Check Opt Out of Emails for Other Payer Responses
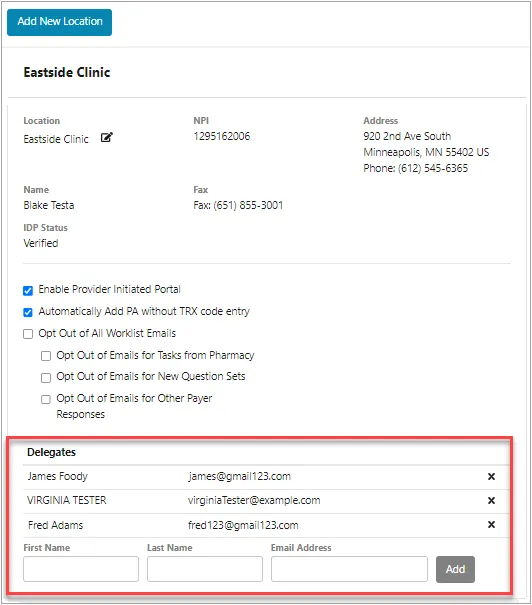 point(46,399)
